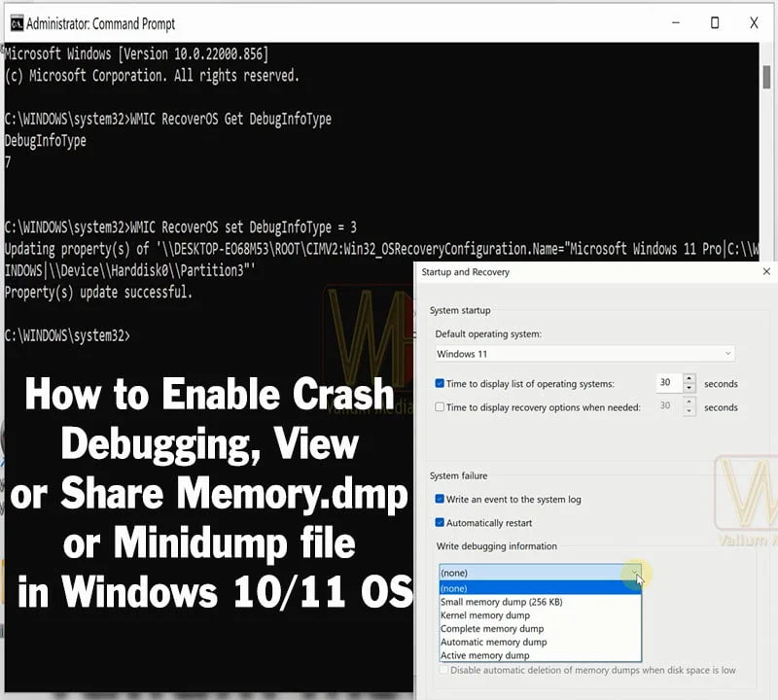778x700 pixels.
Task: Click the 'Property(s) update successful.' output line
Action: coord(98,293)
